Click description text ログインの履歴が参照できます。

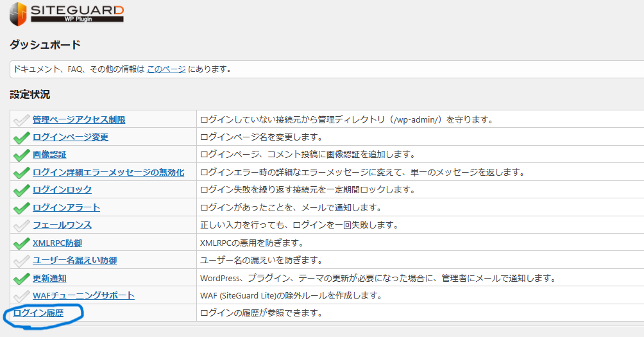[x=262, y=313]
